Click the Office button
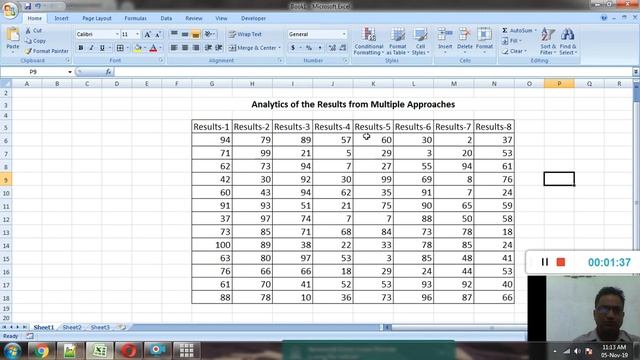The width and height of the screenshot is (640, 360). tap(9, 9)
